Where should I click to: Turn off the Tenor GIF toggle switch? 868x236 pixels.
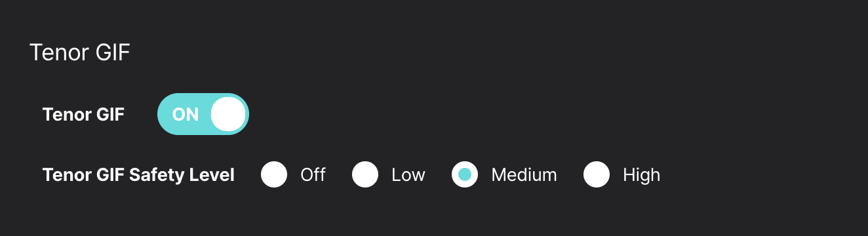203,114
